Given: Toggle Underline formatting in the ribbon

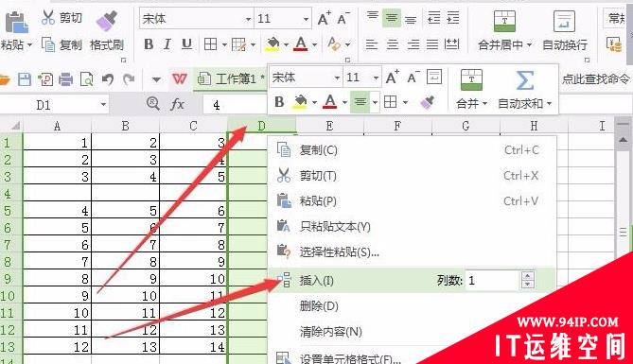Looking at the screenshot, I should (186, 44).
